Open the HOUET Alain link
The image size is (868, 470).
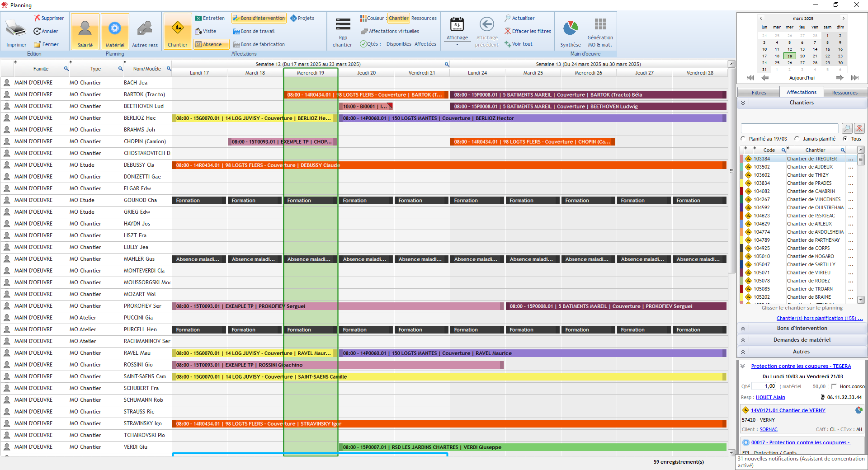[770, 397]
